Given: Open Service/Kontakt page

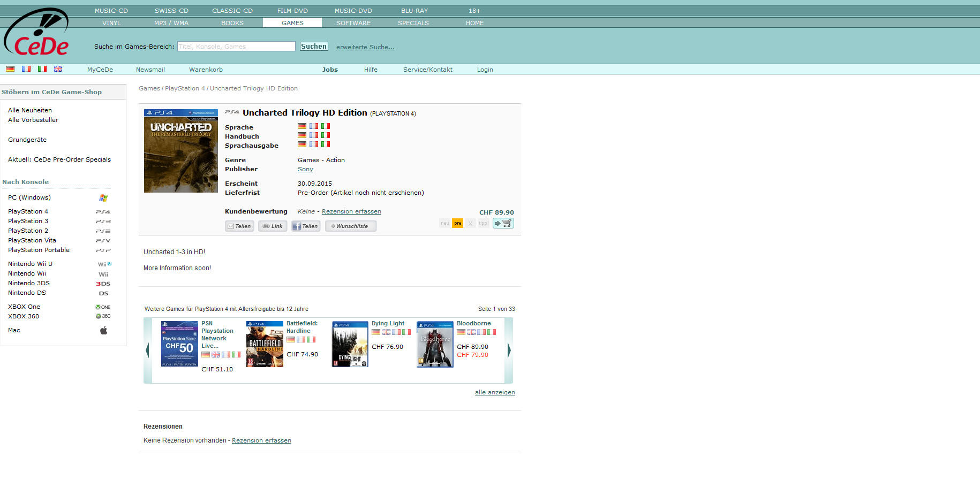Looking at the screenshot, I should (x=428, y=70).
